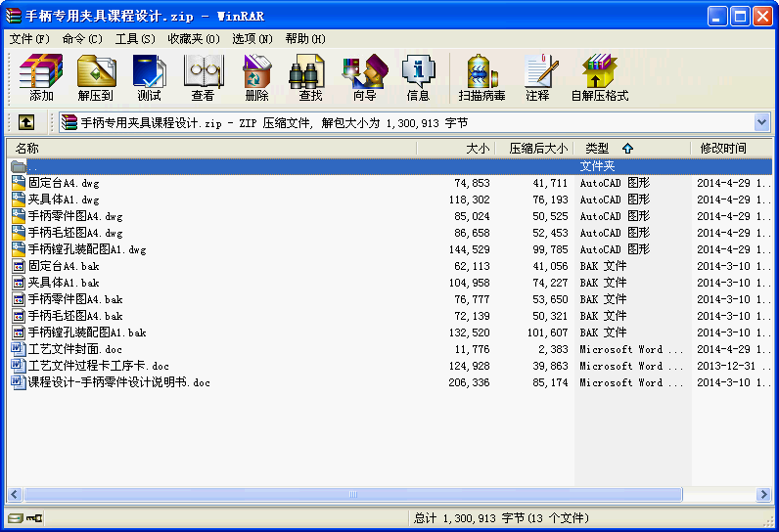Click the icon of 夹具体A1.bak

19,283
